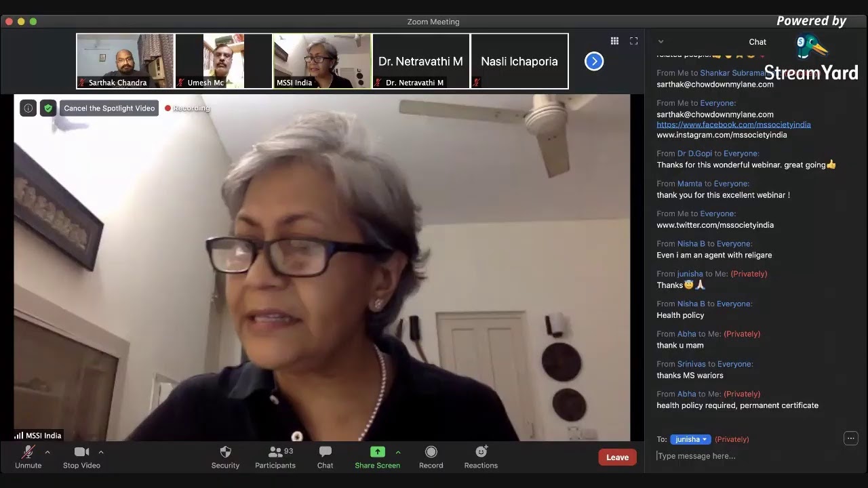The image size is (868, 488).
Task: Open the facebook.com/mssocietyindia link
Action: [x=734, y=125]
